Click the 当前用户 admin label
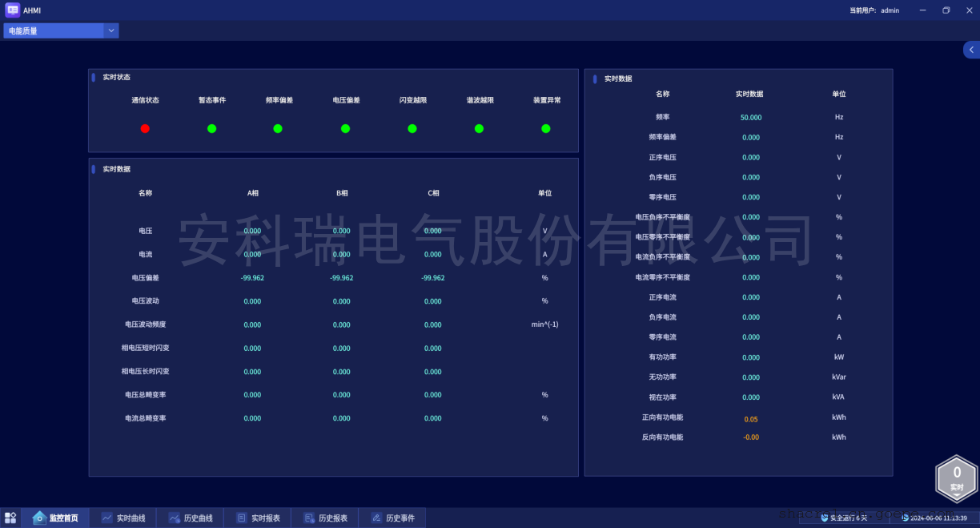 coord(874,10)
